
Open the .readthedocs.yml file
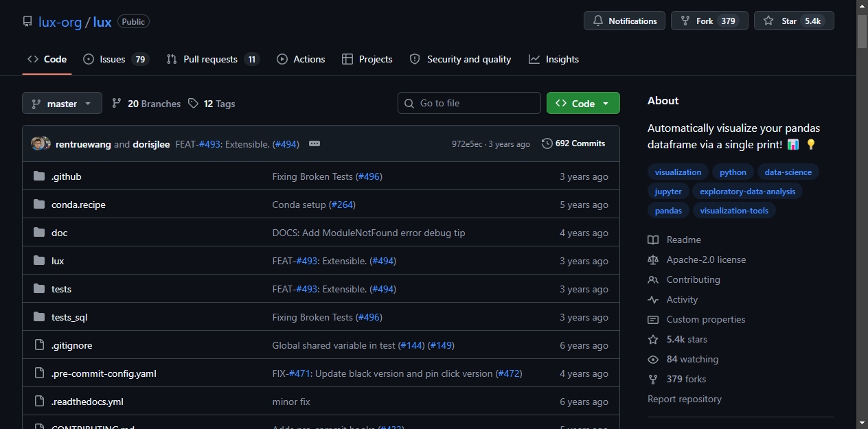(x=87, y=402)
